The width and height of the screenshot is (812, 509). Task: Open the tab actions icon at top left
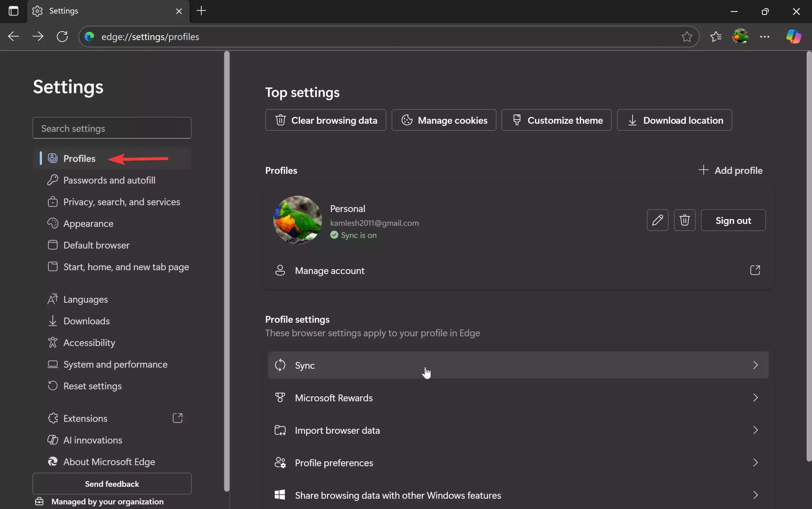click(x=13, y=11)
